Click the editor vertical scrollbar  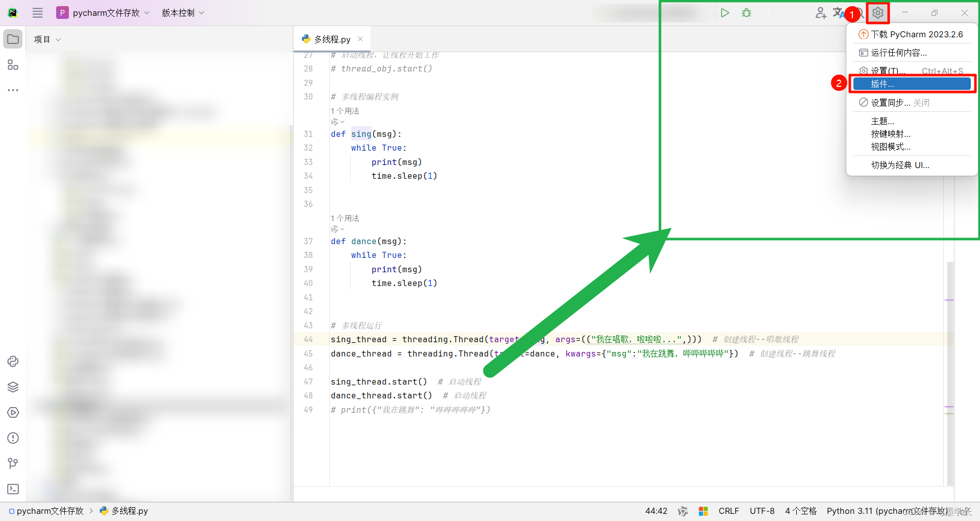950,373
